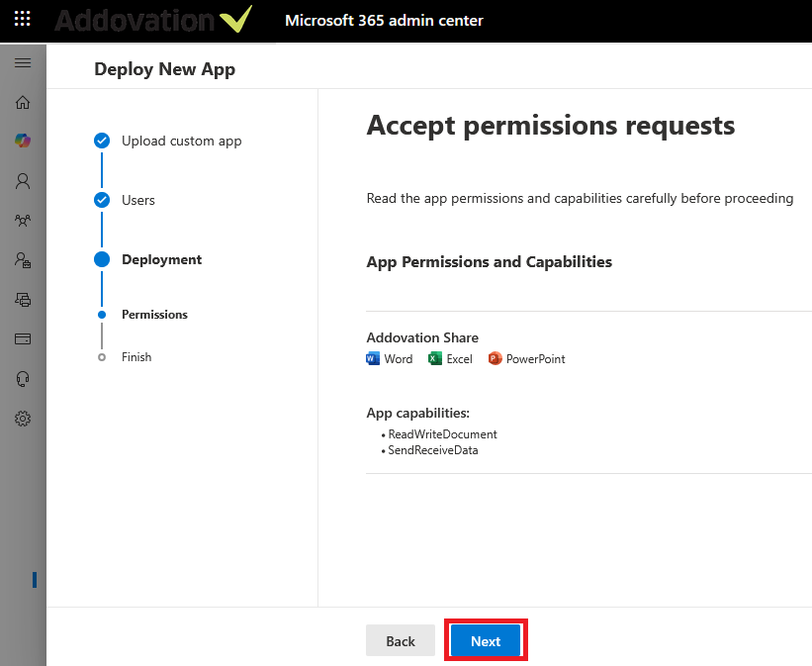Open Users via the person icon
812x666 pixels.
tap(23, 181)
